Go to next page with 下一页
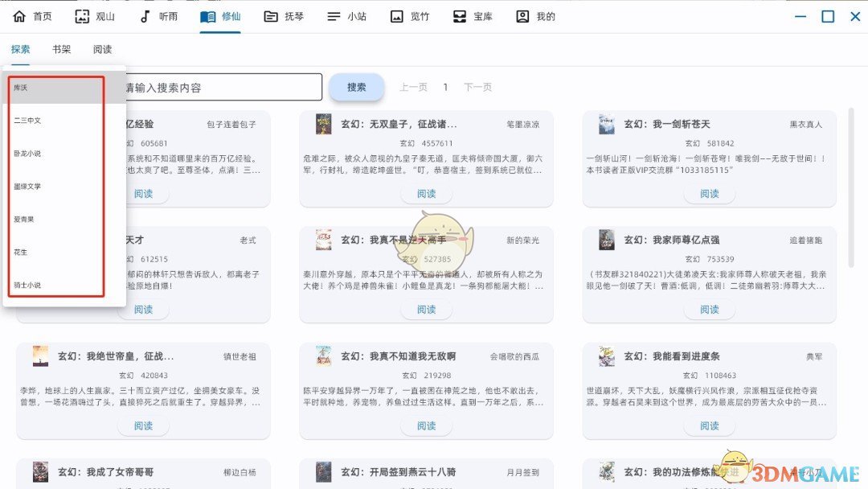868x489 pixels. click(x=477, y=87)
